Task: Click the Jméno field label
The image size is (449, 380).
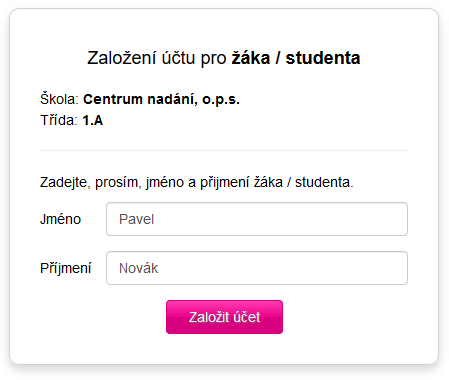Action: click(x=60, y=219)
